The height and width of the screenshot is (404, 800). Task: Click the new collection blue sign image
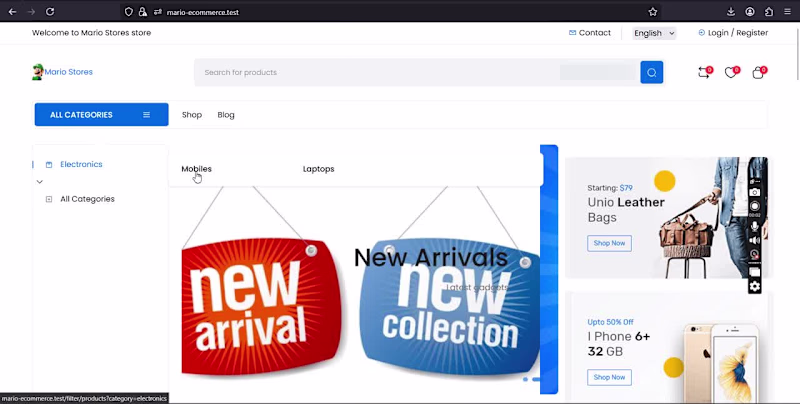(x=449, y=306)
